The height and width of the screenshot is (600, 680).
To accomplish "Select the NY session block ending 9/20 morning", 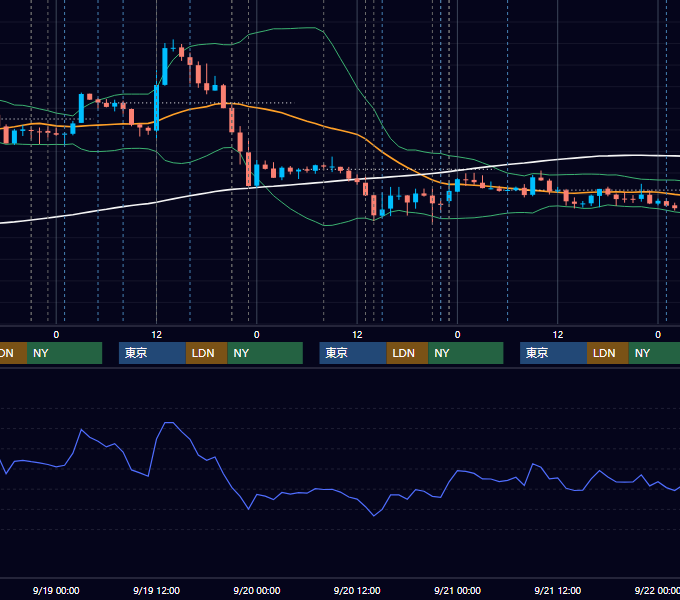I will click(265, 353).
